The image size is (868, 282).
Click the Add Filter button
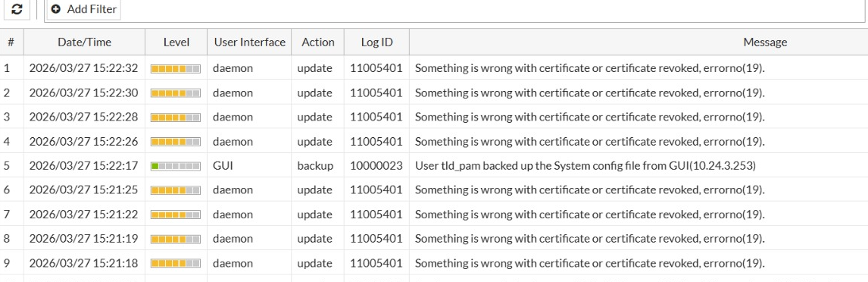(x=83, y=9)
